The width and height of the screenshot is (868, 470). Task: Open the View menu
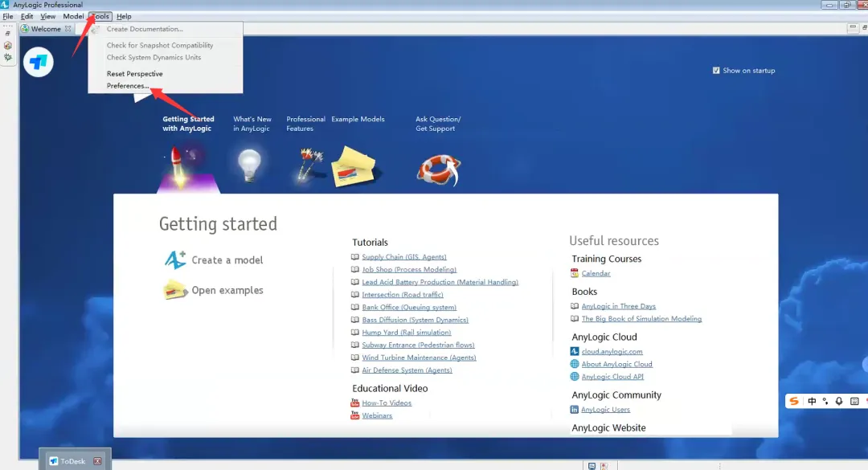coord(47,17)
